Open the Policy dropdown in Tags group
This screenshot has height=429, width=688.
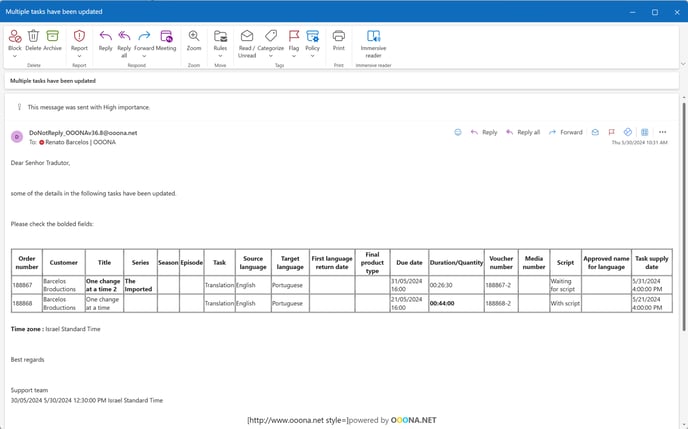(x=312, y=48)
